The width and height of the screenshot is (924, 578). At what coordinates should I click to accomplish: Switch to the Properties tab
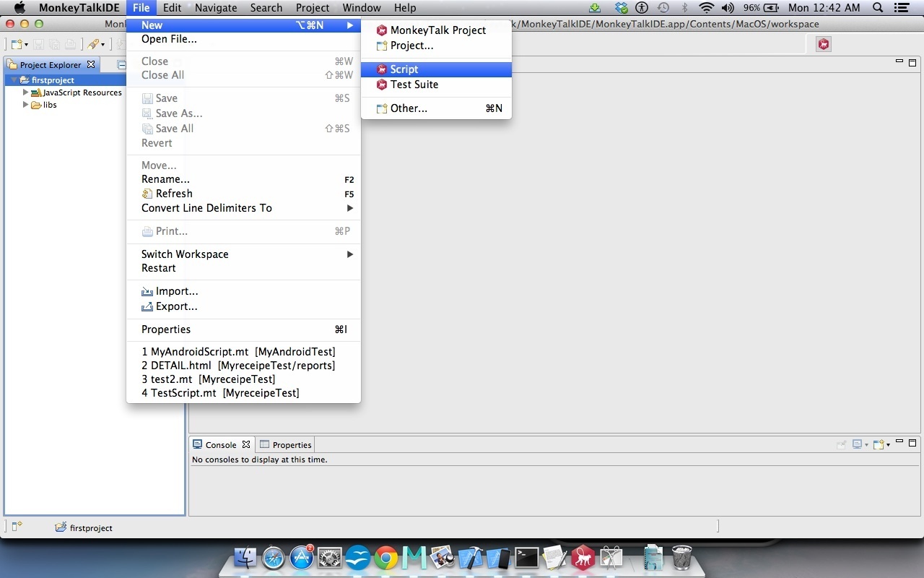(x=286, y=445)
